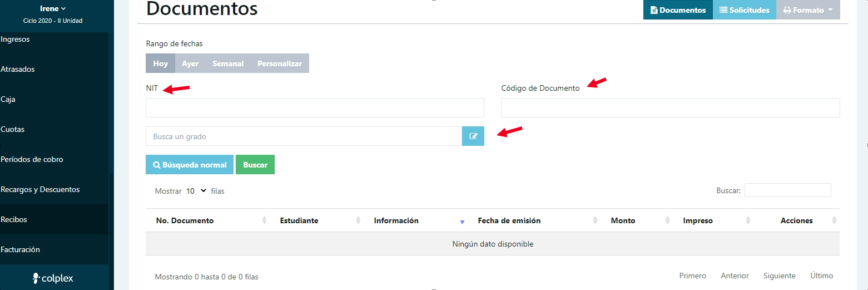The width and height of the screenshot is (868, 290).
Task: Focus the table Buscar filter field
Action: tap(787, 190)
